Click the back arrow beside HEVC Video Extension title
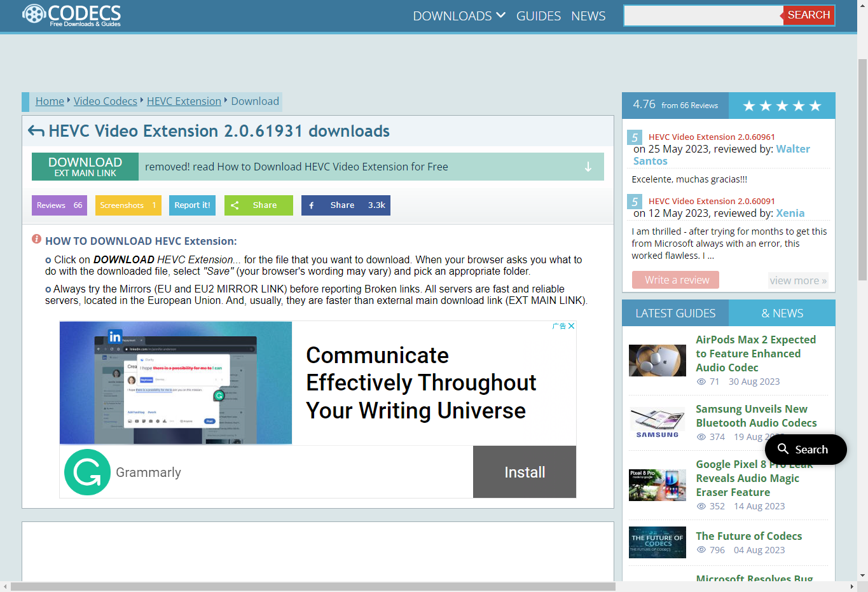The image size is (868, 592). point(36,132)
